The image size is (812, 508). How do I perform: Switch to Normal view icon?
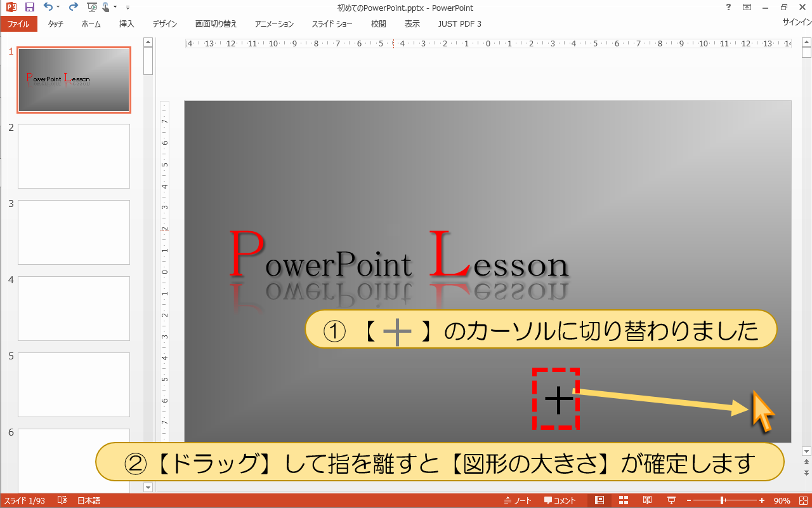pos(599,500)
